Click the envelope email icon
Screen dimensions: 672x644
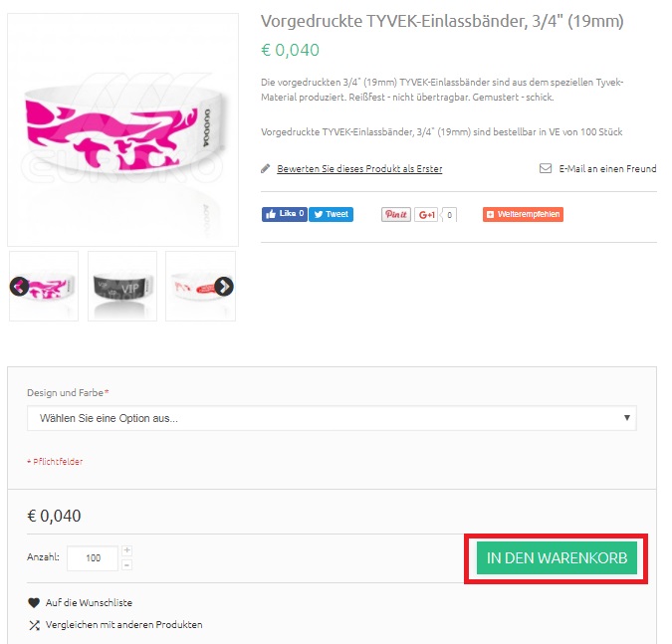[546, 168]
